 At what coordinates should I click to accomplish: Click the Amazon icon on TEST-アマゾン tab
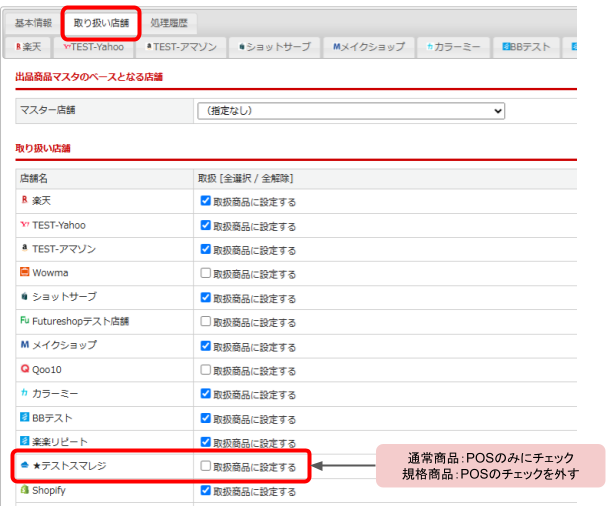pyautogui.click(x=149, y=47)
